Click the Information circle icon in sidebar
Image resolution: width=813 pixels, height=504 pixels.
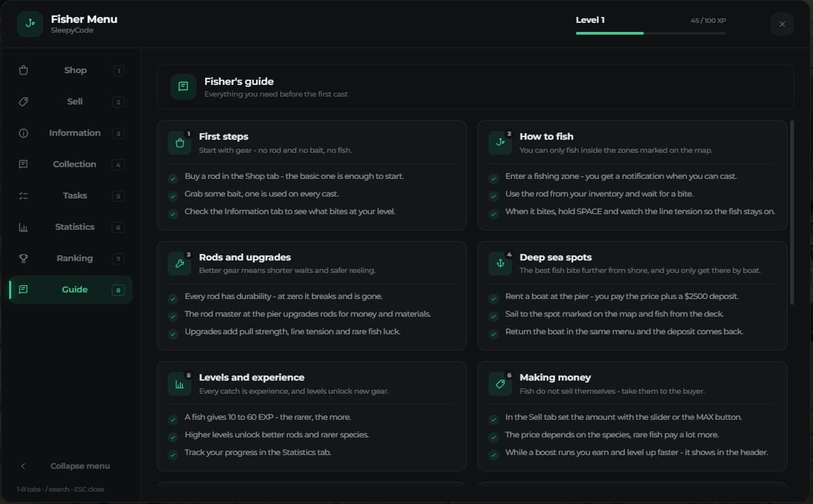pos(24,133)
